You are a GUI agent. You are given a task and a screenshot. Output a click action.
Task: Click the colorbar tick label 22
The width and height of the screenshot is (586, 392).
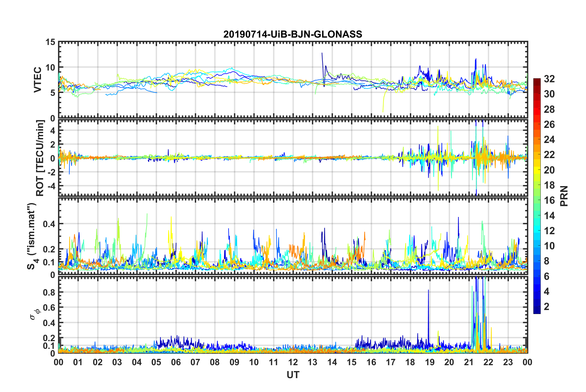[x=549, y=155]
